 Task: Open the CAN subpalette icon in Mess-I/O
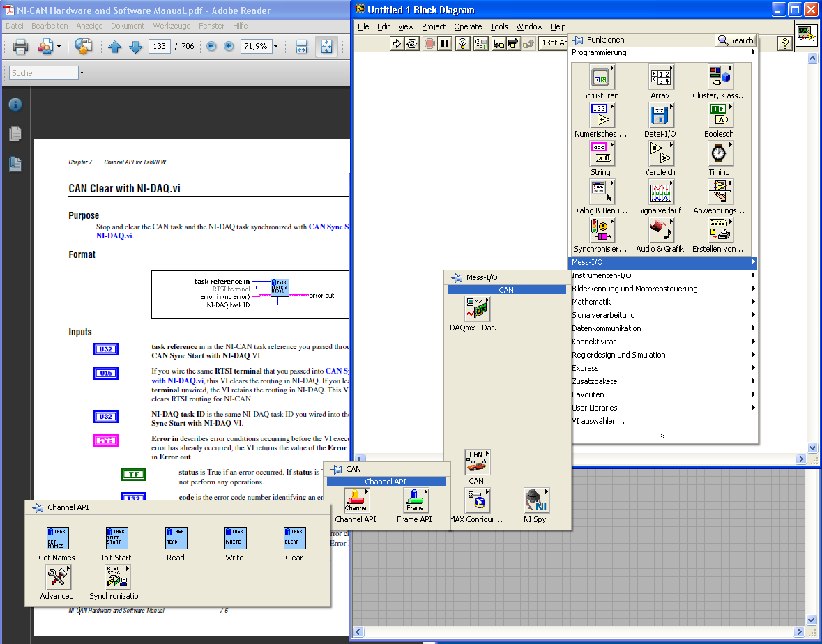[x=476, y=462]
